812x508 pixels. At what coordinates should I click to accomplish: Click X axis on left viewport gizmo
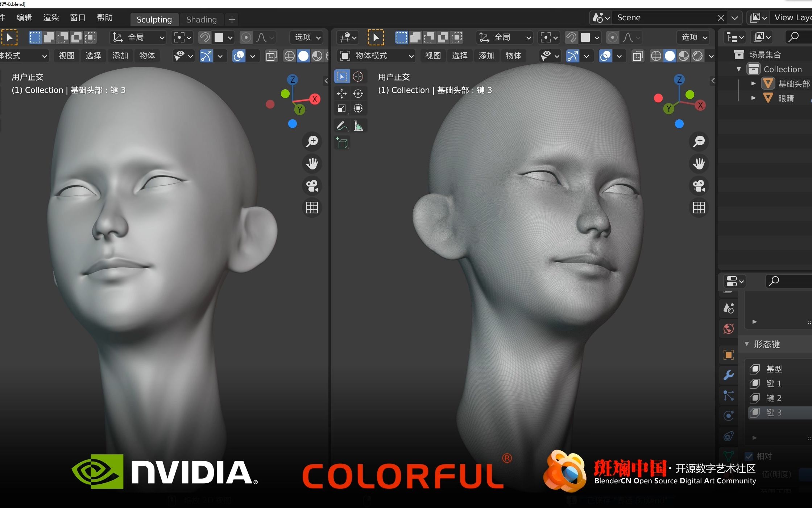[x=315, y=99]
